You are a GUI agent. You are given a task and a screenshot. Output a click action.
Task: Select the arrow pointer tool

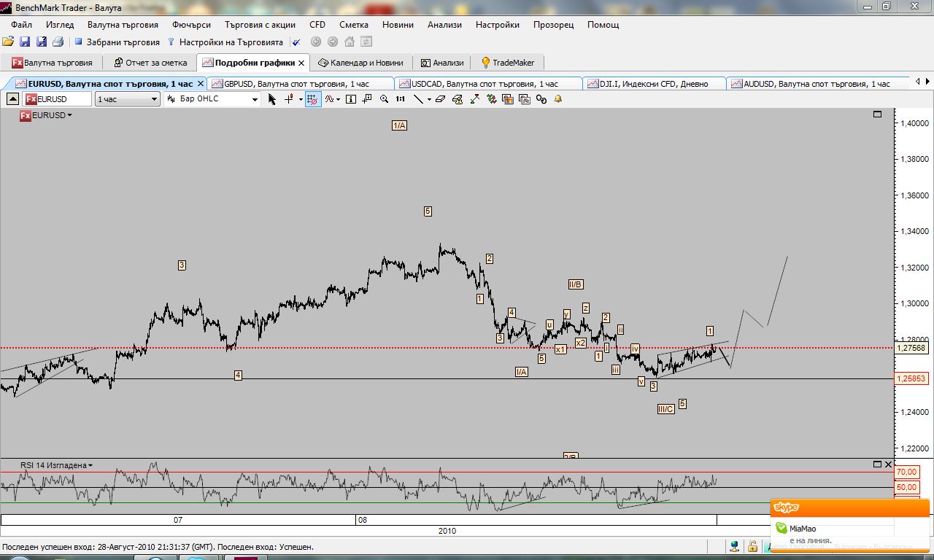pos(272,99)
